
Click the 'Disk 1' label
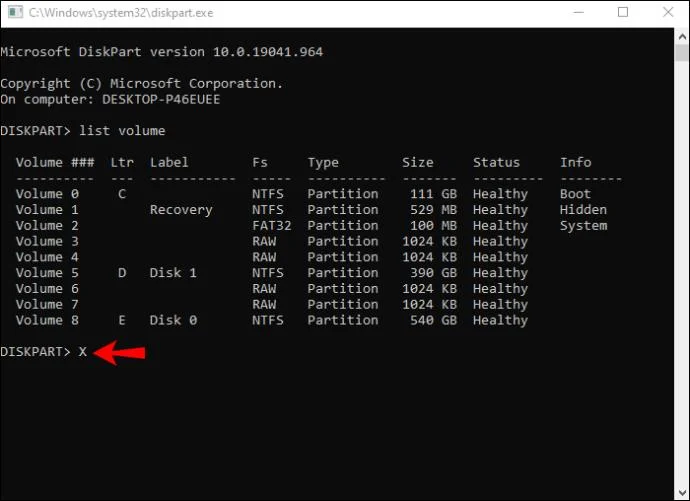click(x=173, y=273)
